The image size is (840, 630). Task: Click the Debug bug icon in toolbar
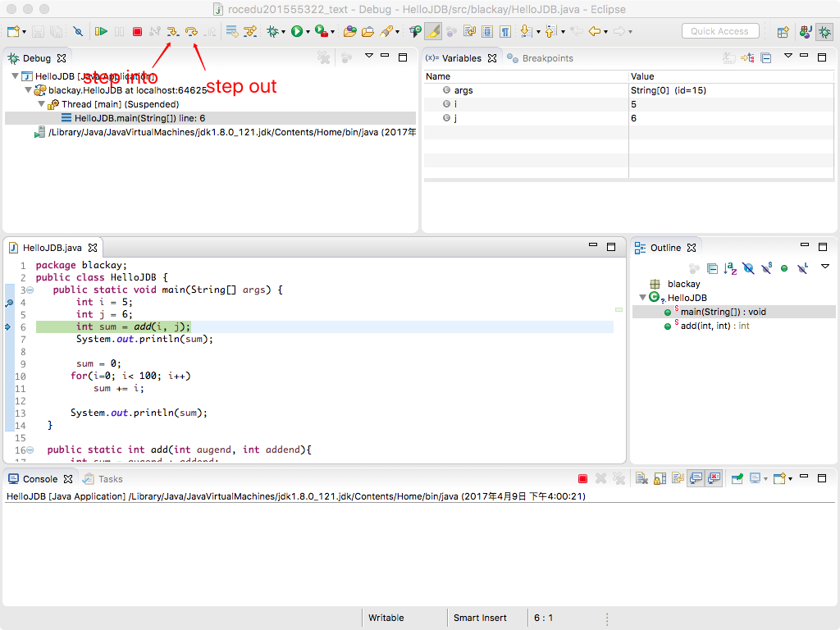pos(272,32)
